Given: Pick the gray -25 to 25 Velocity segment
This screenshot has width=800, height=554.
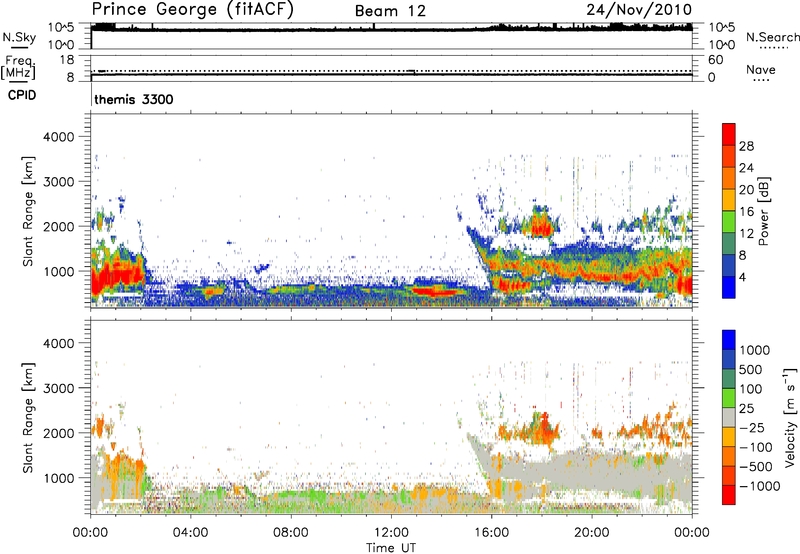Looking at the screenshot, I should tap(729, 417).
